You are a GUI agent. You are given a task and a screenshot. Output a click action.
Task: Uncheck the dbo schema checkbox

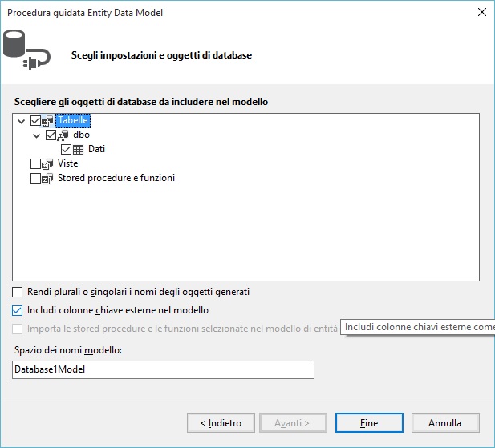pos(51,135)
